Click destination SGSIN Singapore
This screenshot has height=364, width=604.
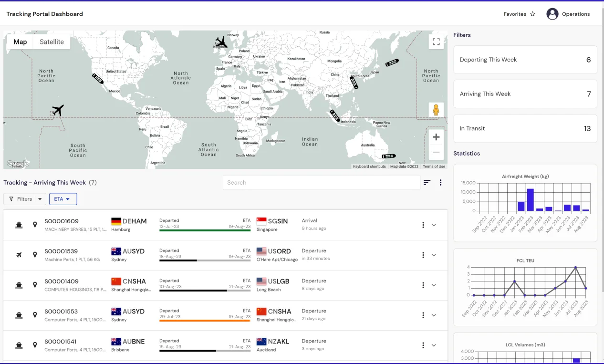pyautogui.click(x=272, y=225)
